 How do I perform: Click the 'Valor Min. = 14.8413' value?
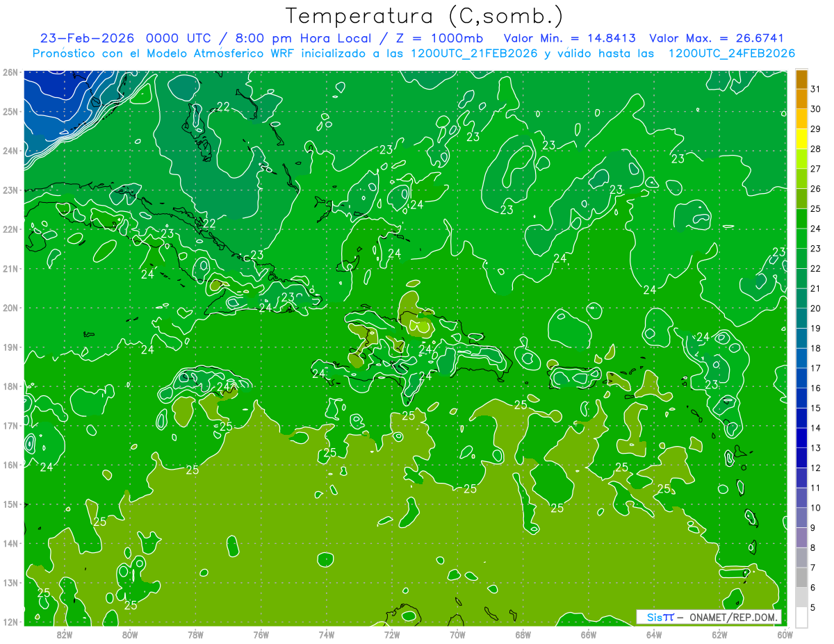570,38
